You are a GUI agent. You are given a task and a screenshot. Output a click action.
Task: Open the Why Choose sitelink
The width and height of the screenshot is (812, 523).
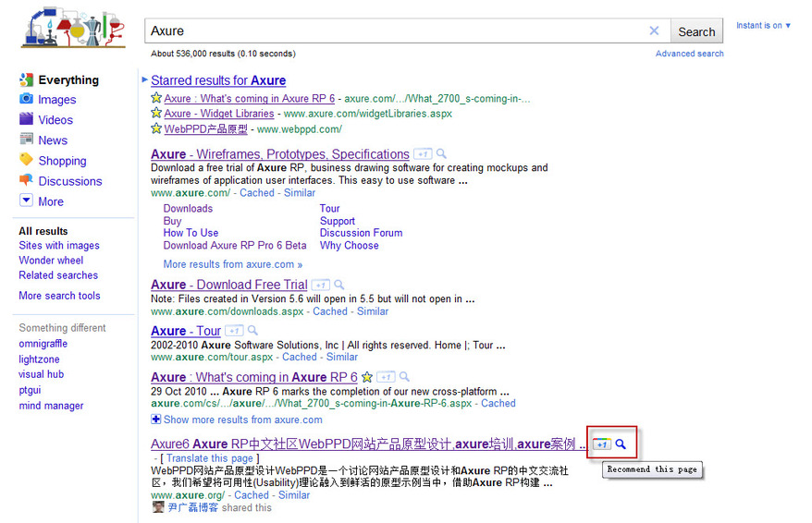point(349,245)
